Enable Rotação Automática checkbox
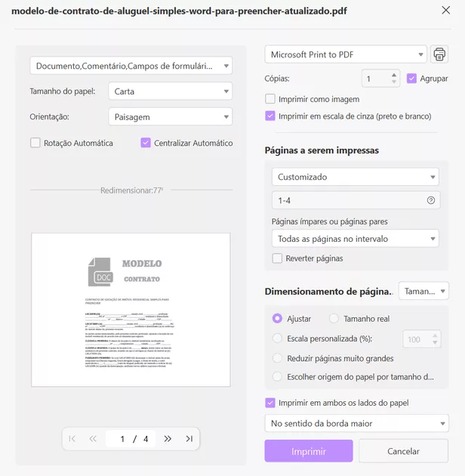Image resolution: width=465 pixels, height=476 pixels. pyautogui.click(x=35, y=143)
